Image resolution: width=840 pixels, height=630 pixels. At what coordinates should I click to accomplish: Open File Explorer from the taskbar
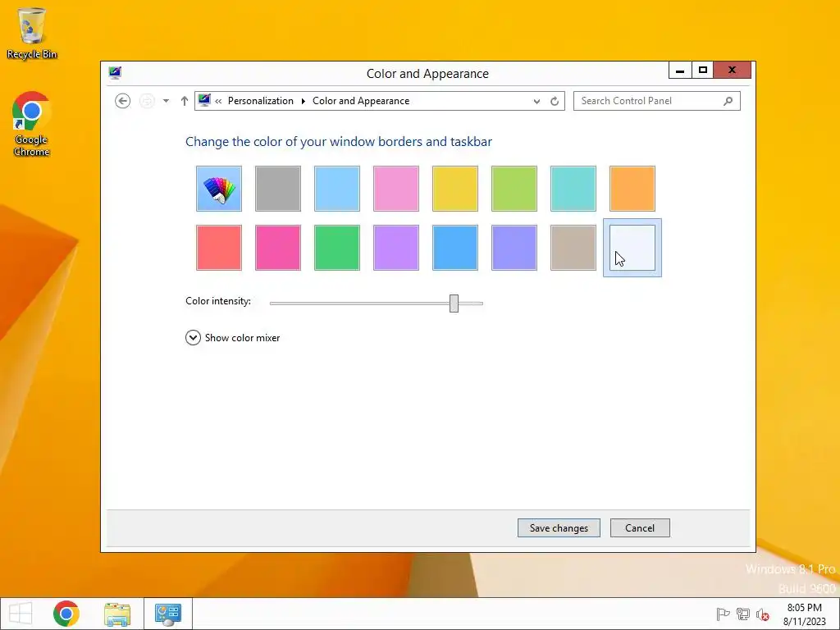[117, 614]
